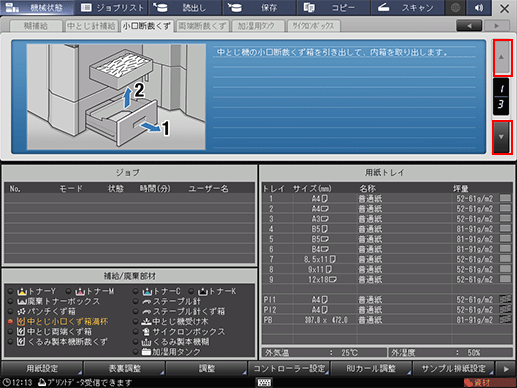This screenshot has height=388, width=517.
Task: Click the トナーY toner icon
Action: (22, 292)
